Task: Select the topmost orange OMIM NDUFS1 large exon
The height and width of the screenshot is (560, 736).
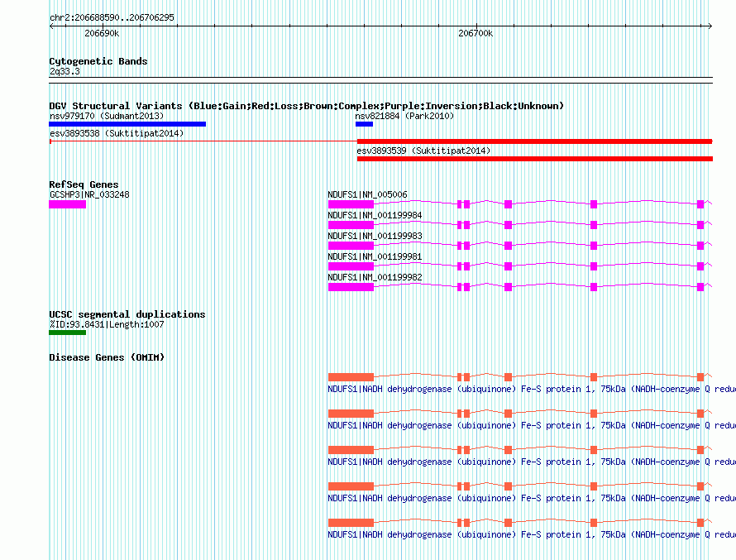Action: coord(351,377)
